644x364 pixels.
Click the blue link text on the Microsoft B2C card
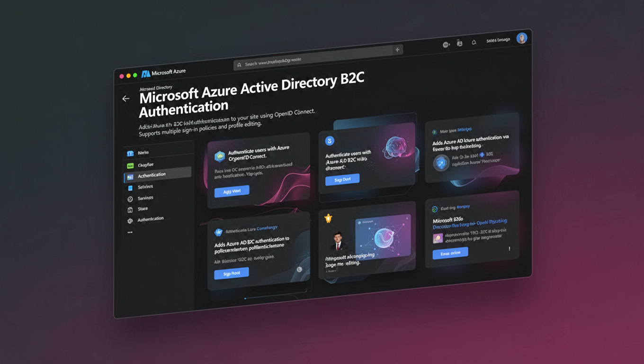(470, 224)
